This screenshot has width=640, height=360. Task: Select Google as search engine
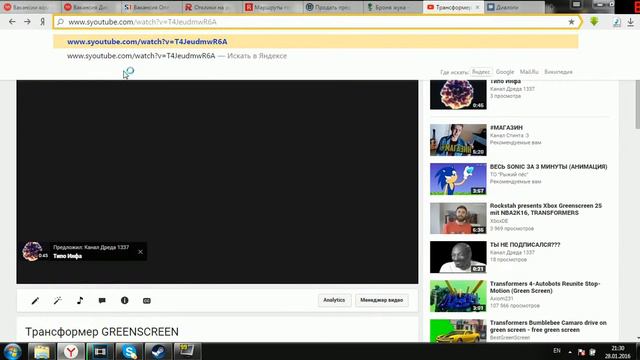[x=505, y=72]
